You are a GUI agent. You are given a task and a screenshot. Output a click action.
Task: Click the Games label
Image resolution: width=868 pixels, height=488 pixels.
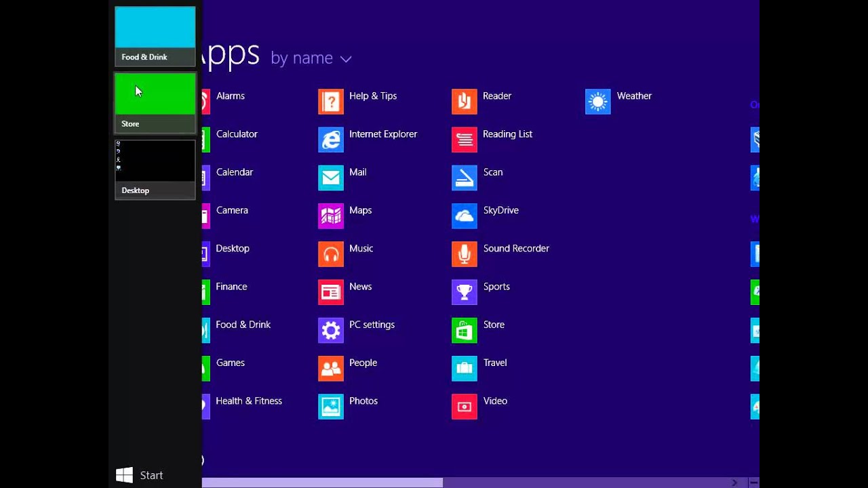pyautogui.click(x=231, y=363)
